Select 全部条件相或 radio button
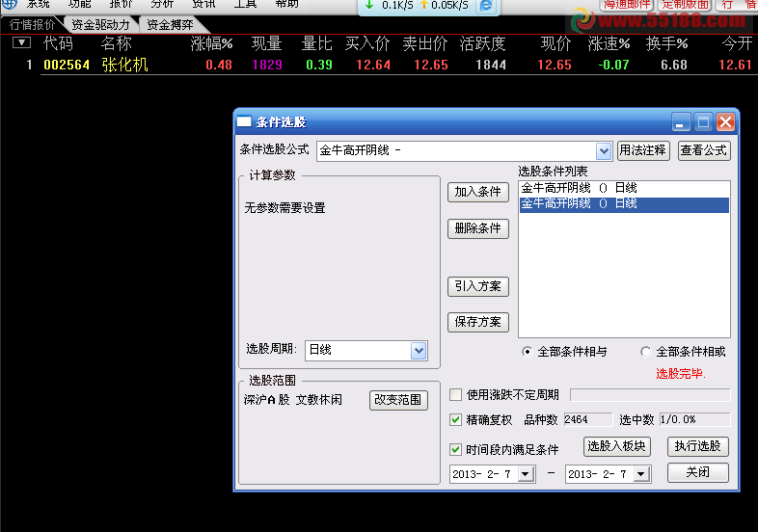758x532 pixels. click(645, 352)
